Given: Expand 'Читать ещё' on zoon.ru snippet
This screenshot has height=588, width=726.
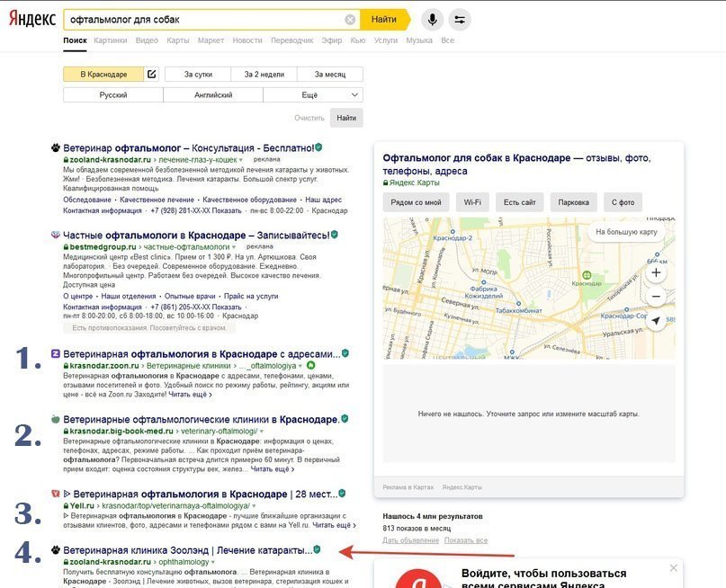Looking at the screenshot, I should [191, 395].
